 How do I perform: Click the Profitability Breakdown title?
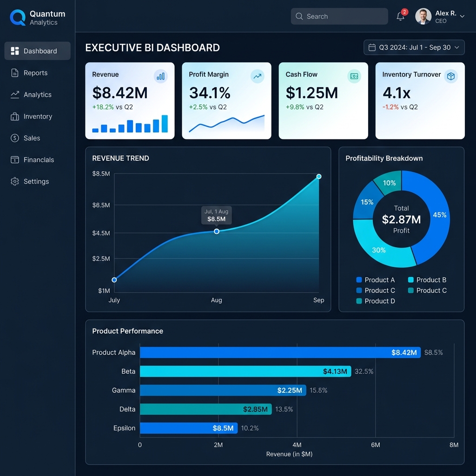[384, 158]
